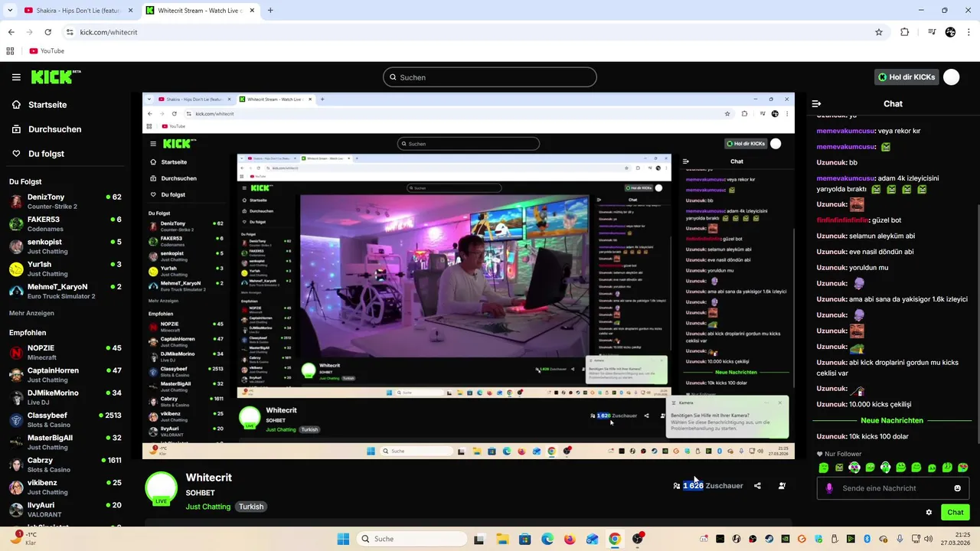Collapse the chat with the arrow icon beside the Chat title
The image size is (980, 551).
coord(816,103)
